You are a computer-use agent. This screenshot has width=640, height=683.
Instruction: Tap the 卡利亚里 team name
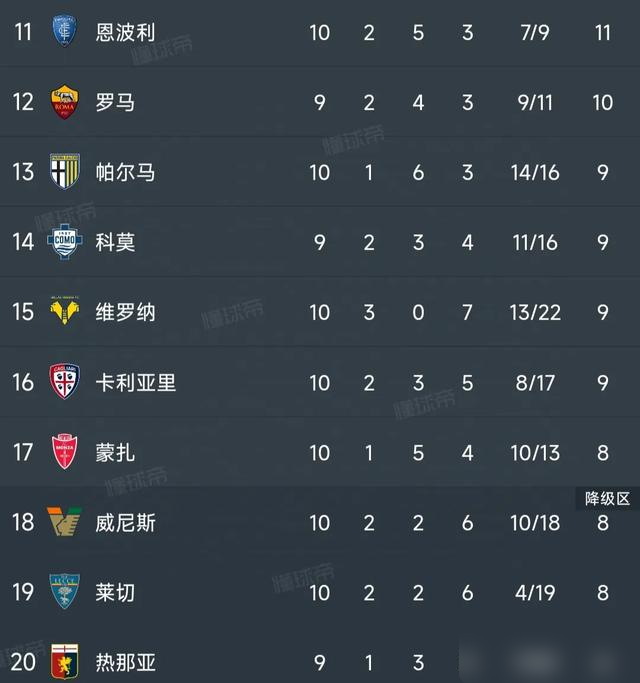tap(135, 382)
